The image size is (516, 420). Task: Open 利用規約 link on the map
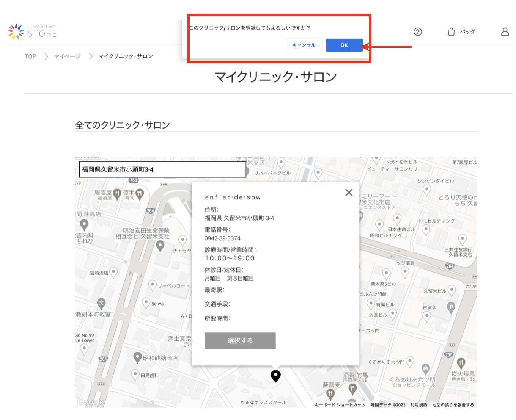pos(418,405)
